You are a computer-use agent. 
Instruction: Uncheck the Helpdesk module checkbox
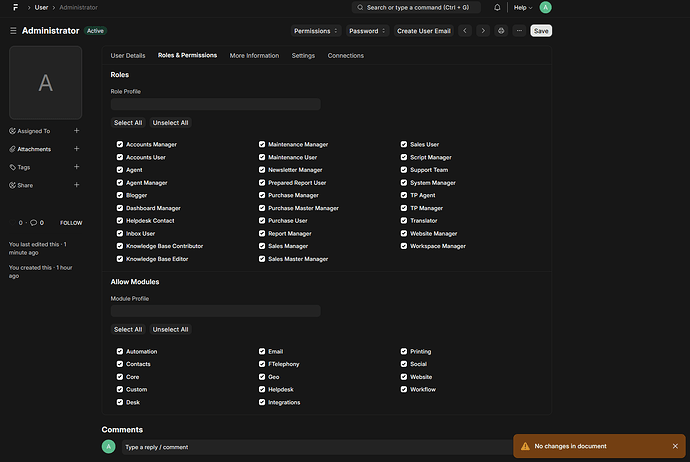(x=262, y=390)
